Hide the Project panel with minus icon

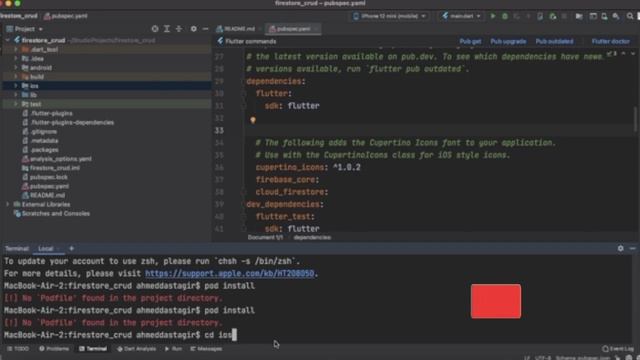coord(205,29)
